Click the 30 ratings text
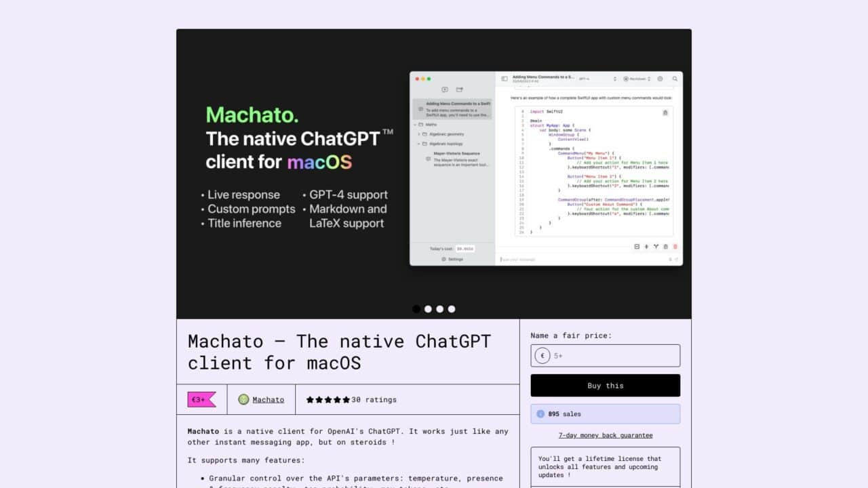The image size is (868, 488). tap(374, 399)
